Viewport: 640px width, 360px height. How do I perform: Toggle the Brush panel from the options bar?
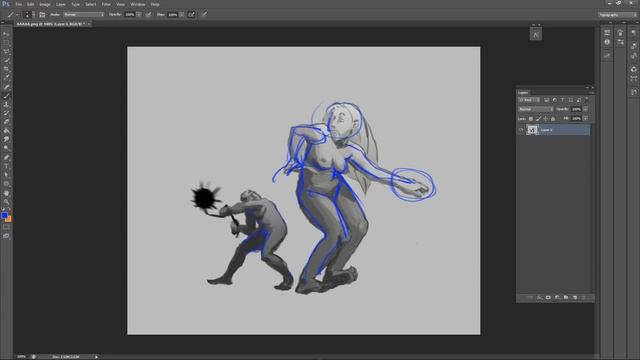point(42,15)
